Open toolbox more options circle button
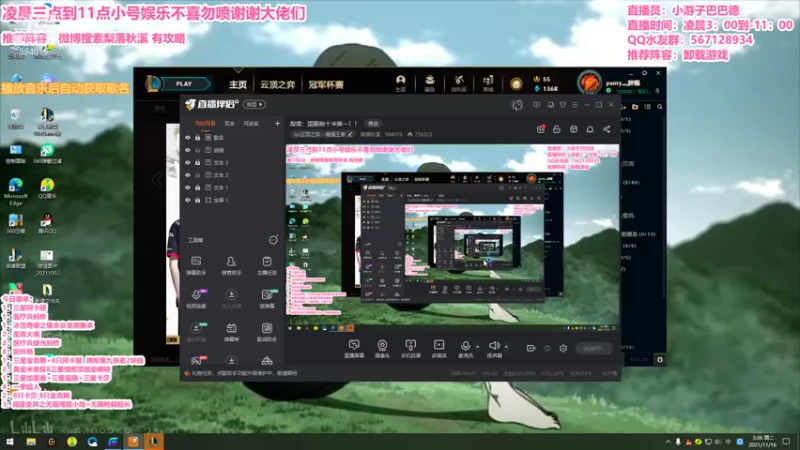The image size is (800, 450). point(273,240)
